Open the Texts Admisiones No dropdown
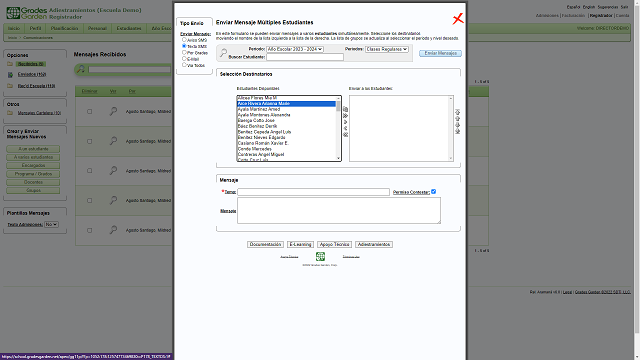This screenshot has height=360, width=640. coord(51,224)
